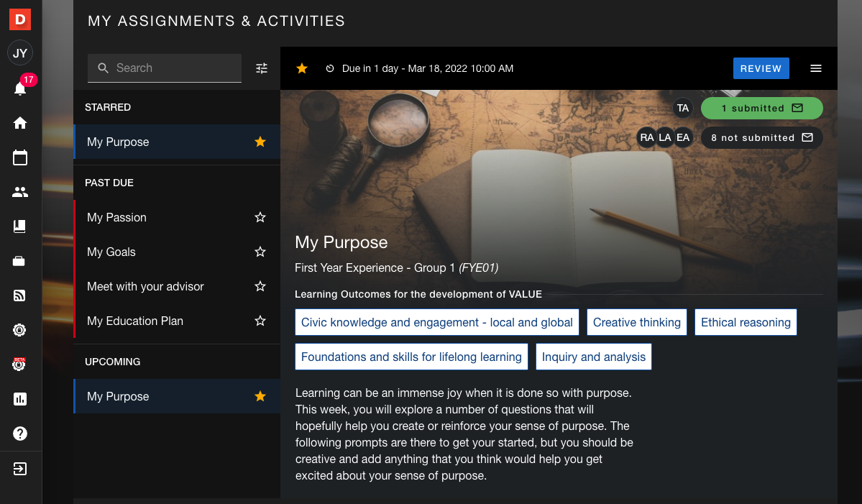This screenshot has height=504, width=862.
Task: Select My Goals in Past Due list
Action: (x=111, y=252)
